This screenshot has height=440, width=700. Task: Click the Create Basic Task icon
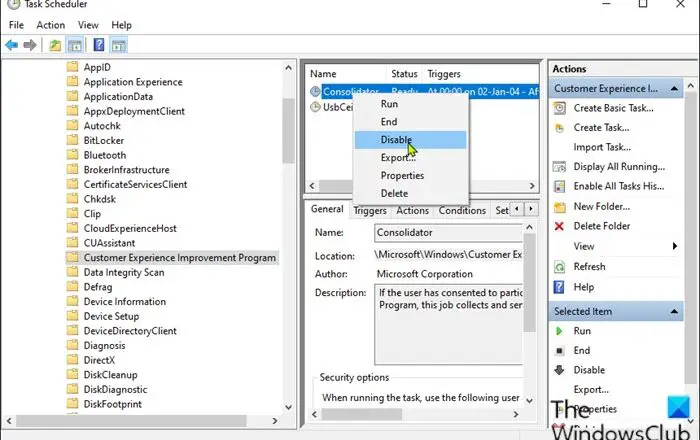point(559,108)
